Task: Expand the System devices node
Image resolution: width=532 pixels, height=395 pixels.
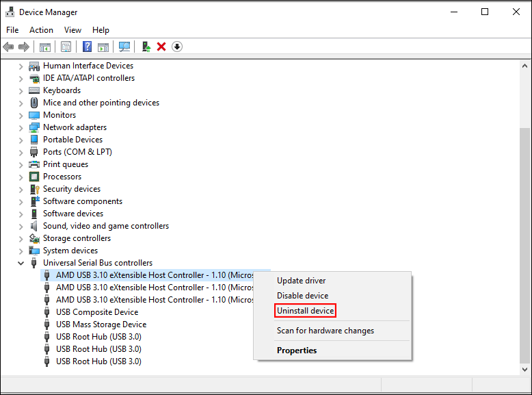Action: point(21,251)
